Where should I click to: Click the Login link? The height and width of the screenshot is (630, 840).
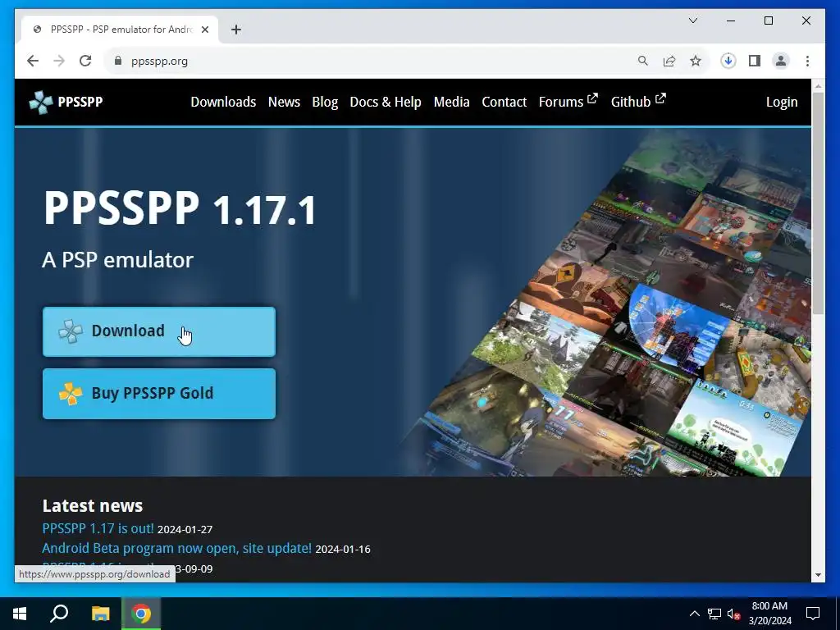(782, 102)
